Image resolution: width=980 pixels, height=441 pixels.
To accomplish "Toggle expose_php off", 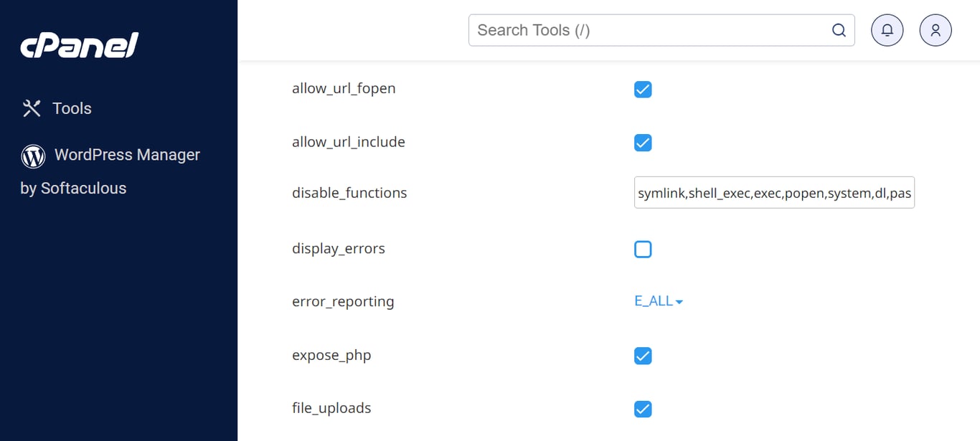I will point(642,356).
